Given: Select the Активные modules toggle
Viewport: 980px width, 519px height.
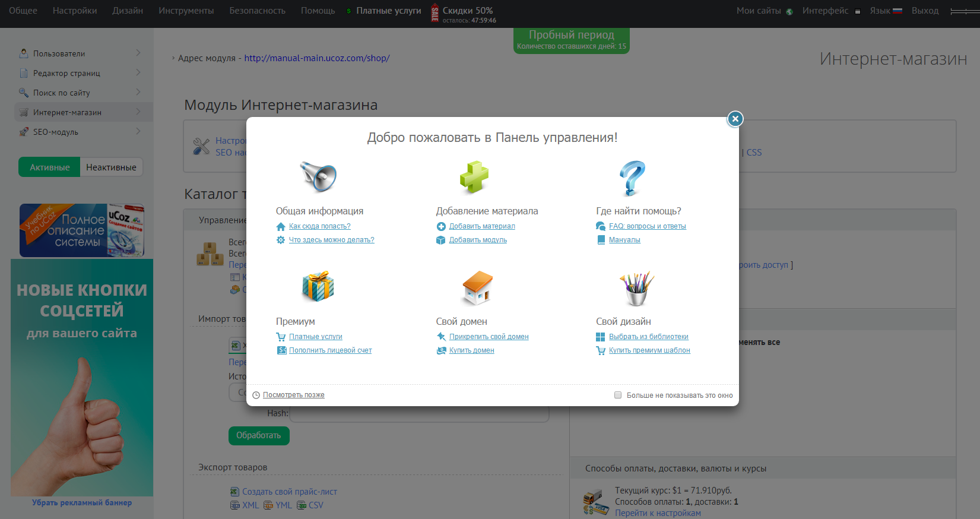Looking at the screenshot, I should click(x=50, y=167).
